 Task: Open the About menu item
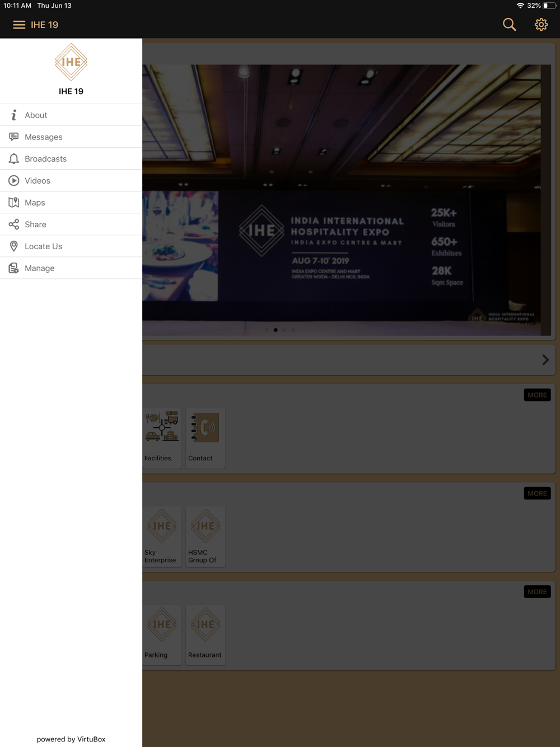[71, 115]
